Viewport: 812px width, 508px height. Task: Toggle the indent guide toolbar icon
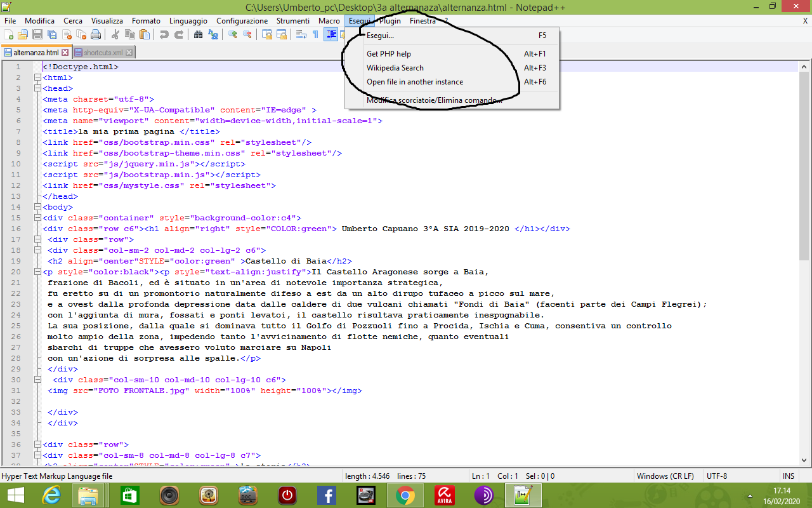point(331,34)
